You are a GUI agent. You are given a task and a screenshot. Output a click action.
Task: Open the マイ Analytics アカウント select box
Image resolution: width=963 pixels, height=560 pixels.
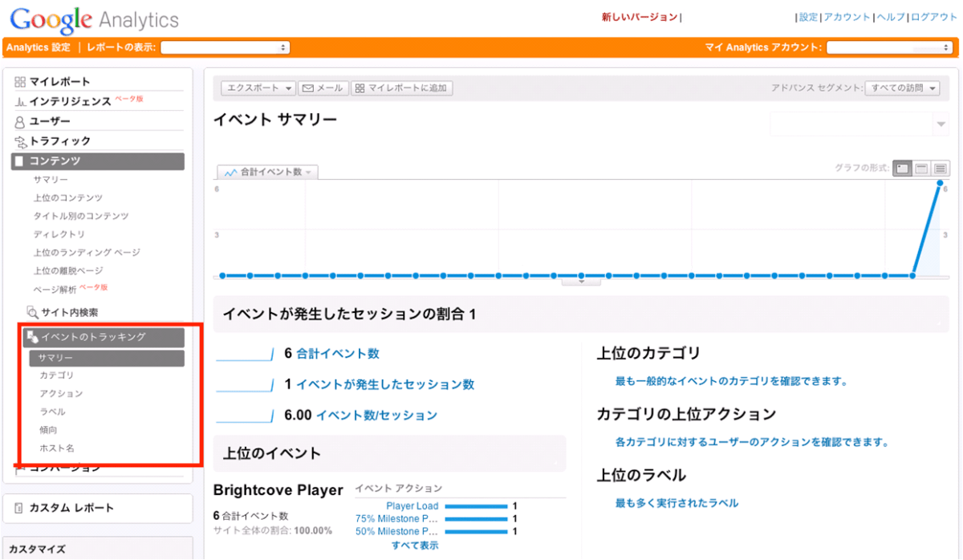click(890, 47)
